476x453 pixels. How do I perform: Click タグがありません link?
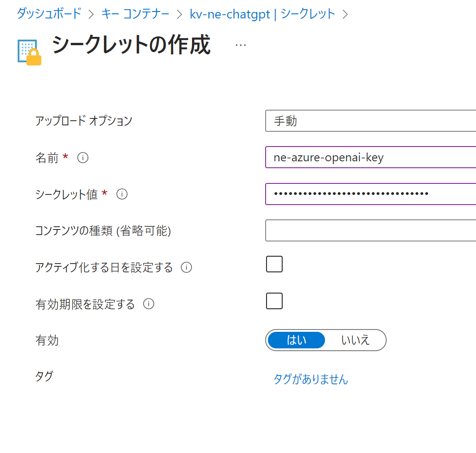coord(311,379)
